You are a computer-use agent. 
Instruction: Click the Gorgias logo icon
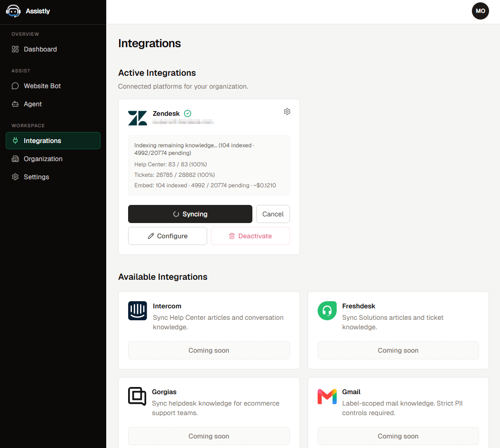pos(137,397)
